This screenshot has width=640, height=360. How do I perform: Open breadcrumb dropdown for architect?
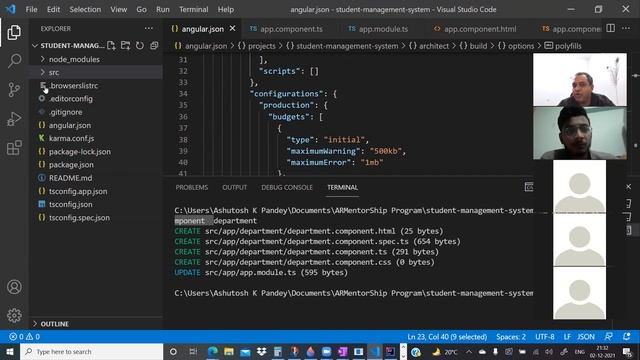(429, 46)
